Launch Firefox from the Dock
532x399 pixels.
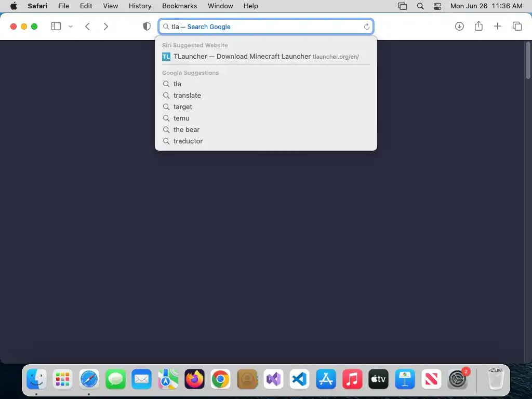click(x=194, y=379)
